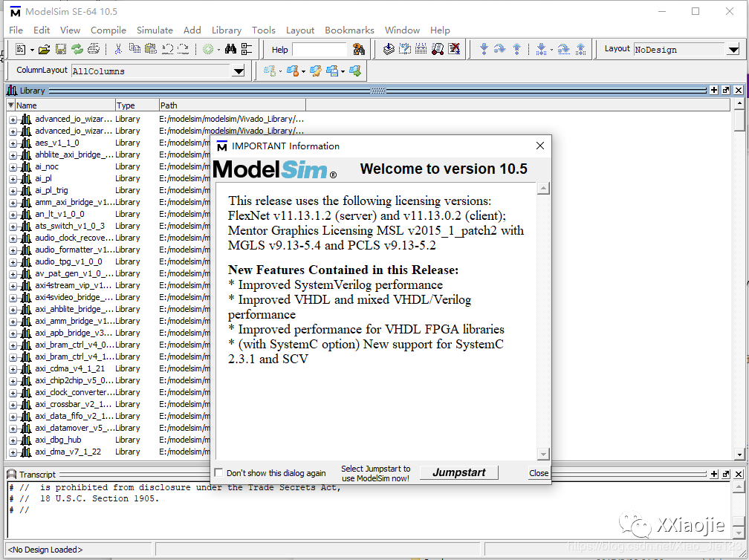Click the Compile icon with blue down arrow
This screenshot has width=749, height=560.
click(x=389, y=49)
